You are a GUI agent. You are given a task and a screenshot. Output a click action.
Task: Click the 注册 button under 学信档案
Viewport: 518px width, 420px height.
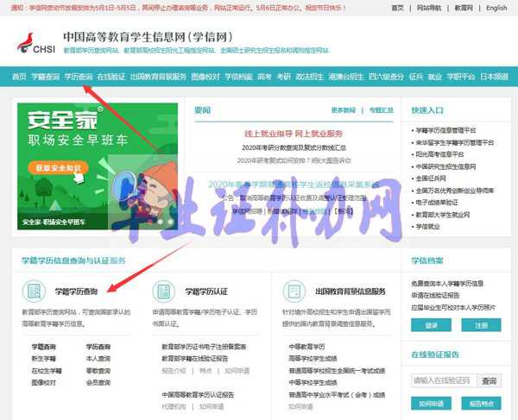[481, 325]
